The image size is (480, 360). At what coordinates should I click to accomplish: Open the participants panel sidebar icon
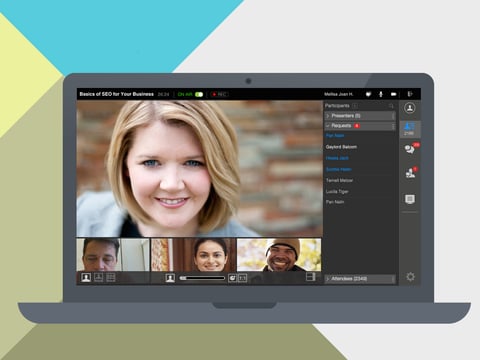click(x=410, y=129)
